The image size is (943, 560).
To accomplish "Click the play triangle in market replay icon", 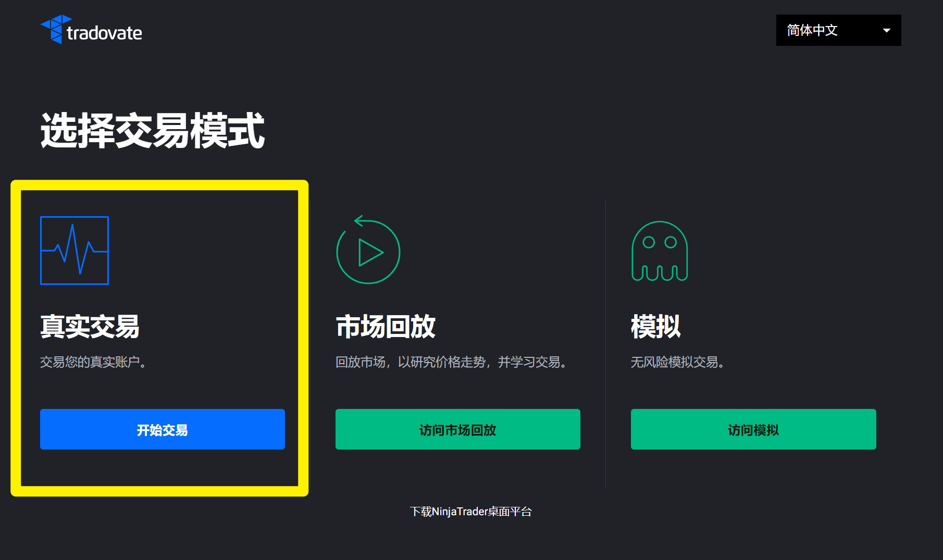I will coord(370,253).
